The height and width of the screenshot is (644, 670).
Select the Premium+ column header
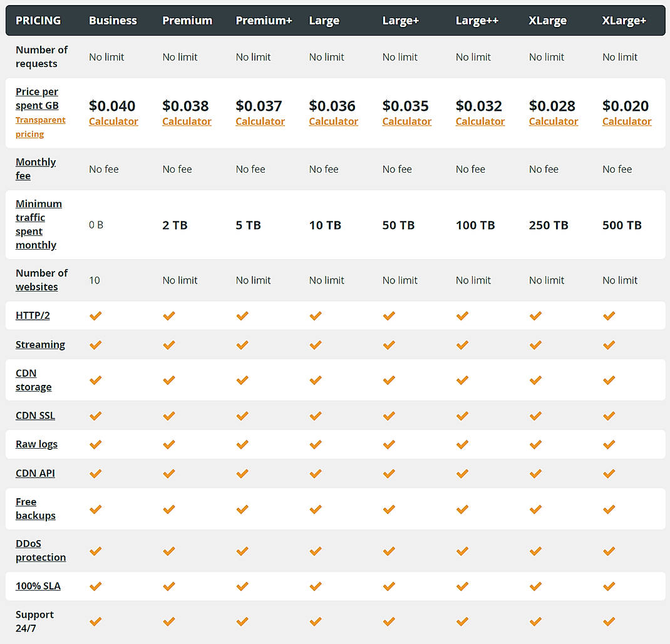coord(264,21)
